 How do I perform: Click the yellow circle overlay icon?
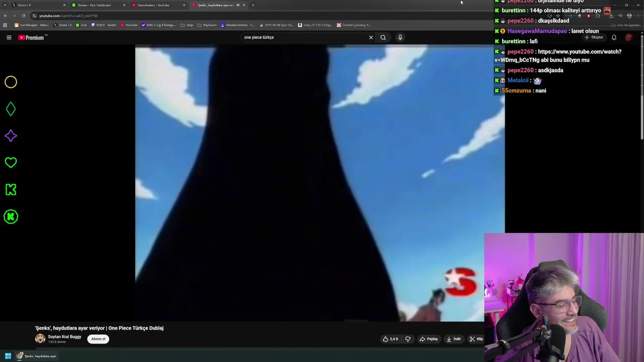pos(11,82)
